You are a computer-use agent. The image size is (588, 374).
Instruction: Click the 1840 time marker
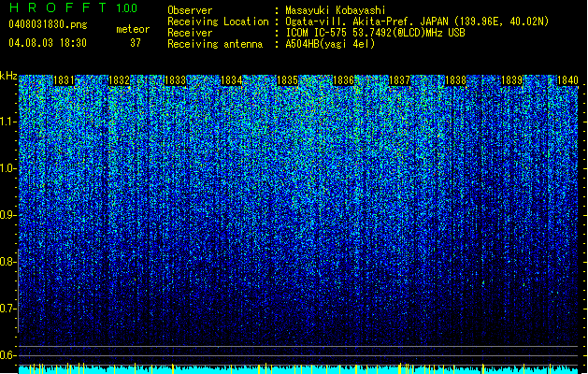coord(567,80)
